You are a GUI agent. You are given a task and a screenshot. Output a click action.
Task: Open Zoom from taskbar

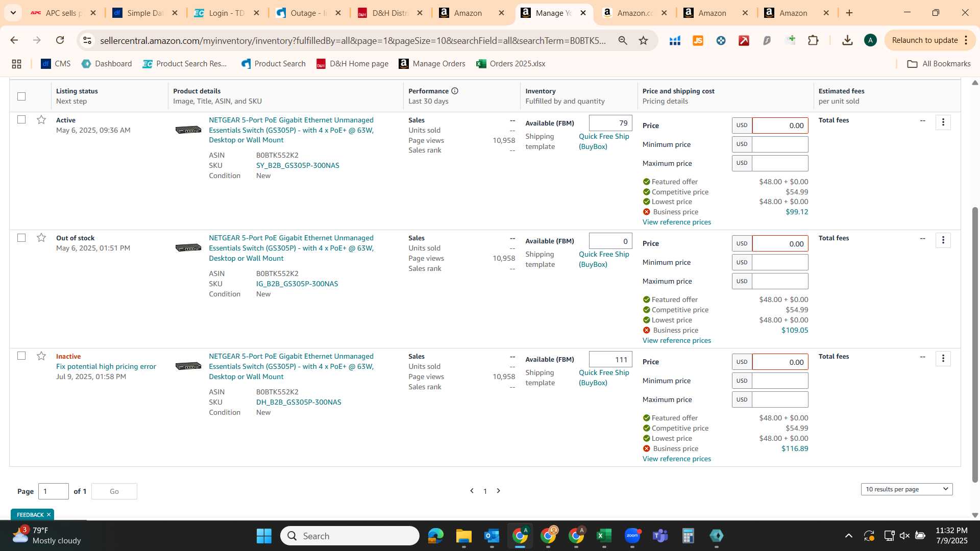click(x=632, y=536)
